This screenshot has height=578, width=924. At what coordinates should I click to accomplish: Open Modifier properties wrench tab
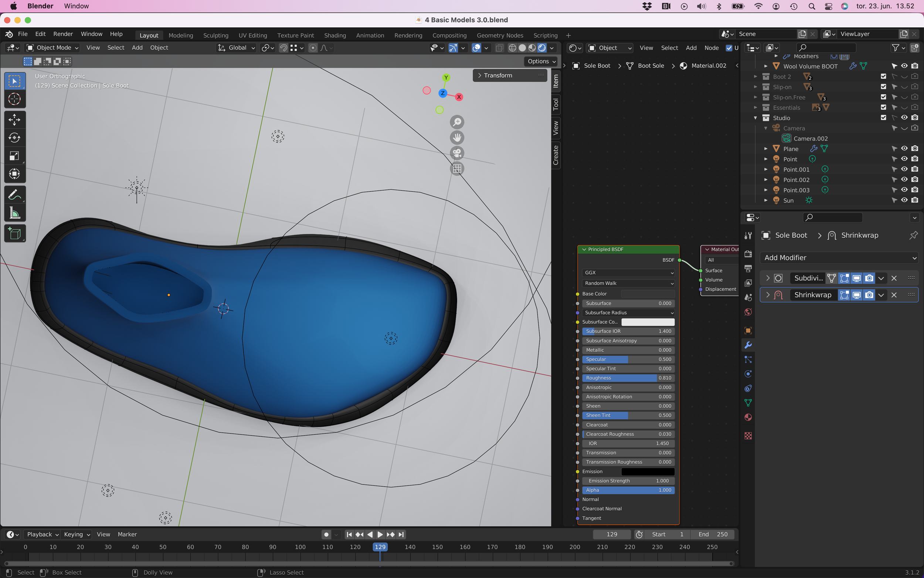(x=748, y=345)
